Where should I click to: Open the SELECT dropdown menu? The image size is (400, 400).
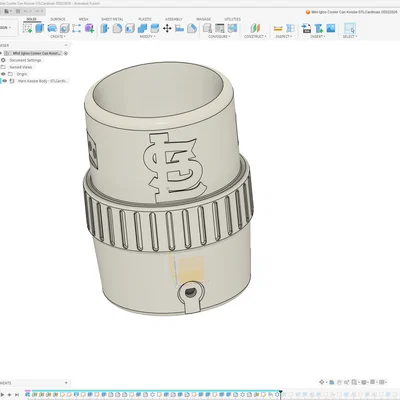pyautogui.click(x=350, y=36)
